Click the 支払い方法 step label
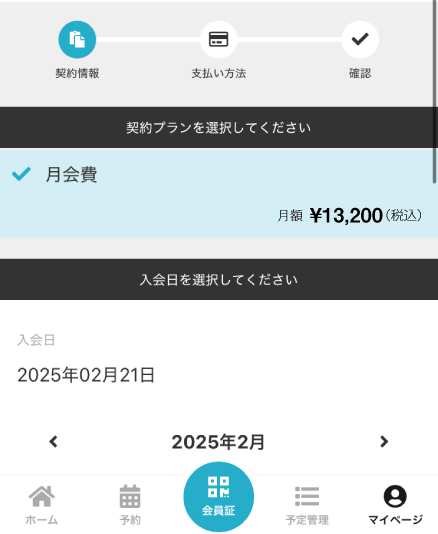438x534 pixels. [219, 73]
